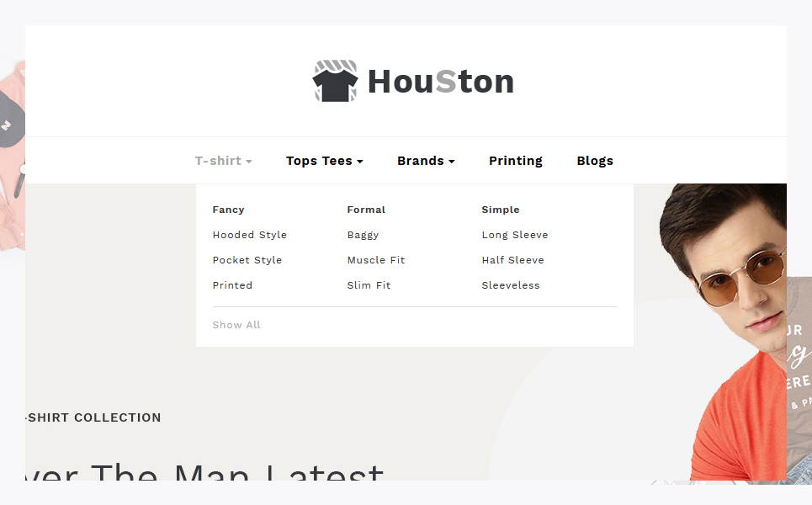
Task: Open the Tops Tees menu
Action: pos(319,161)
